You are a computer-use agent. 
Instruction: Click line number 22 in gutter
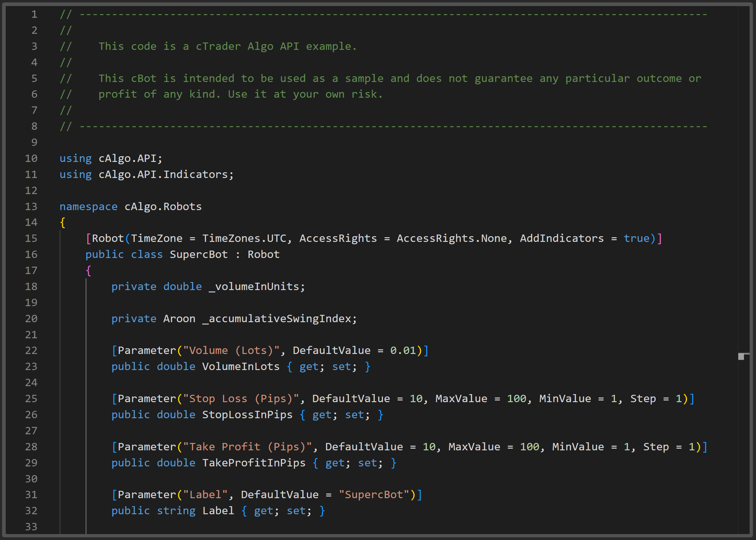pos(31,351)
